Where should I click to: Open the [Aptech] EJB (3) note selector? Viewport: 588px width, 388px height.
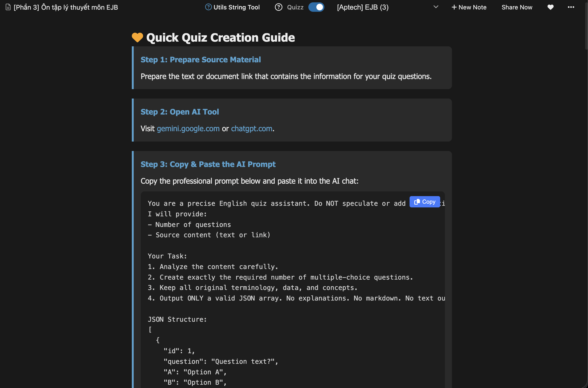(x=362, y=7)
